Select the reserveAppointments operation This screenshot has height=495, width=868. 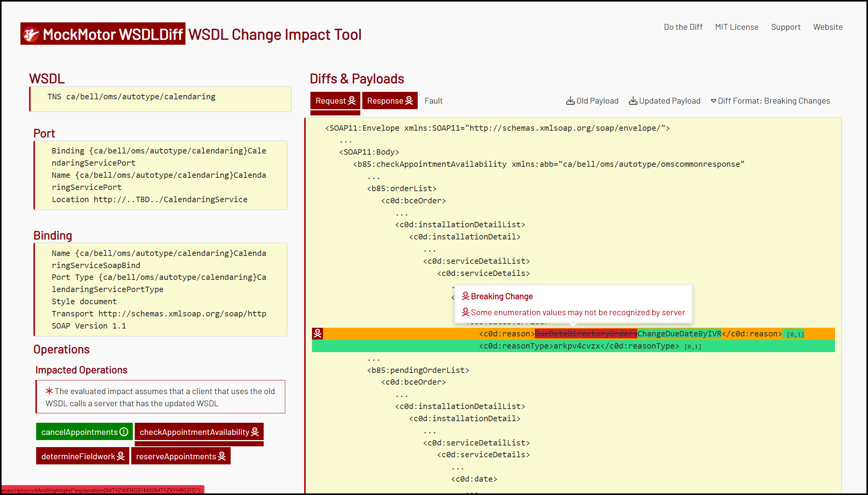pos(181,456)
